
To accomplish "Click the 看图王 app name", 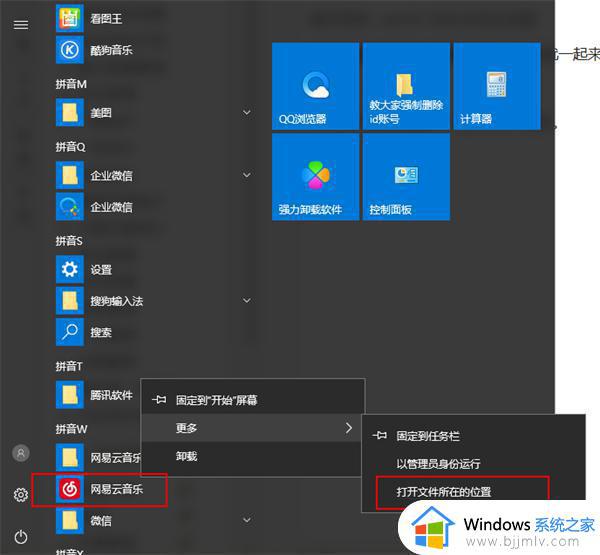I will coord(106,18).
